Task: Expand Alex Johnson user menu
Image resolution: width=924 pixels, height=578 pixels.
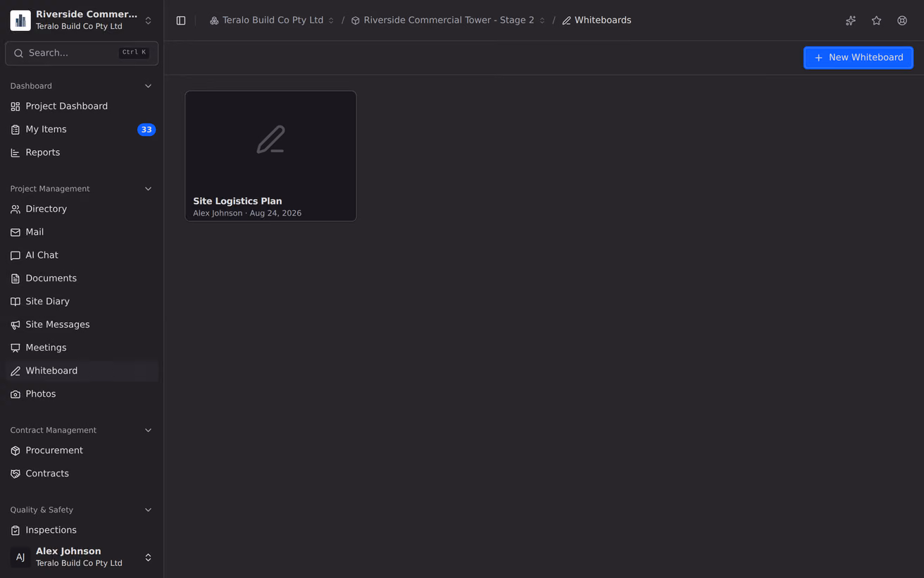Action: click(82, 557)
